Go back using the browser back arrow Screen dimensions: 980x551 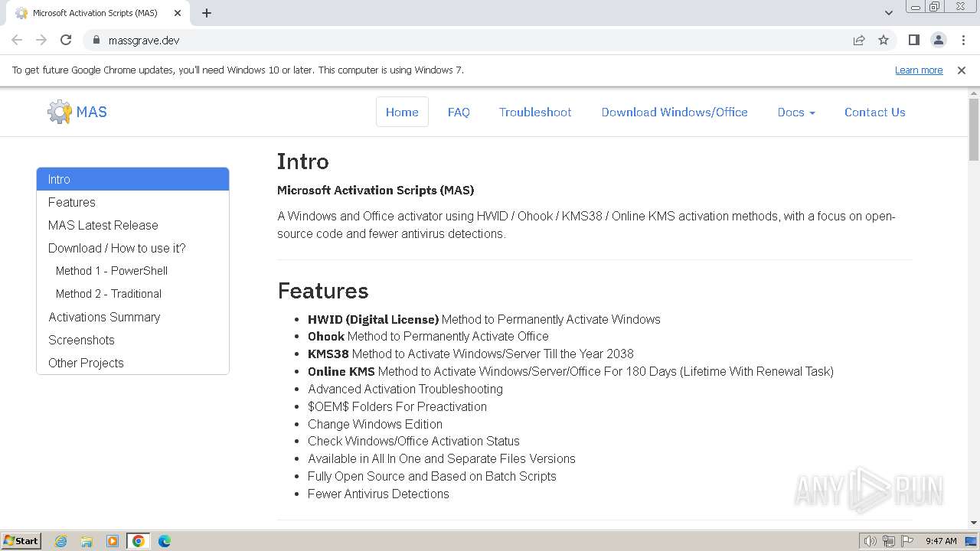click(17, 40)
